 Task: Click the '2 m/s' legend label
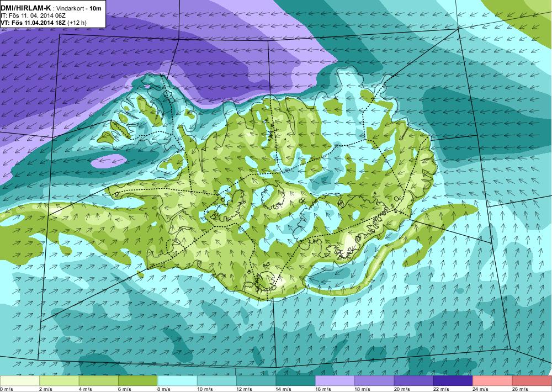pos(46,389)
